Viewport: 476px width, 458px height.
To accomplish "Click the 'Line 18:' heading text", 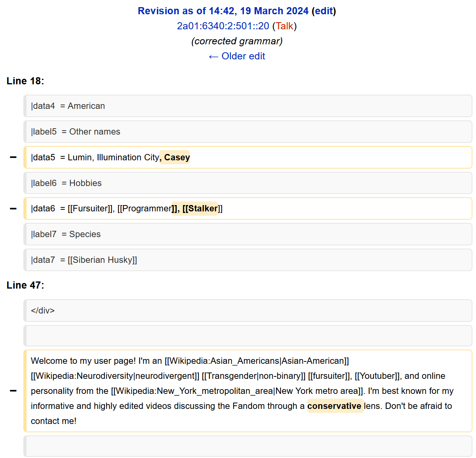I will [25, 81].
